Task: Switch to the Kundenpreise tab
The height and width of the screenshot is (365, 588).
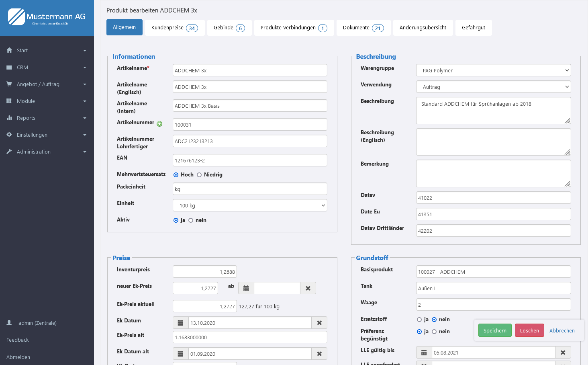Action: [x=174, y=28]
